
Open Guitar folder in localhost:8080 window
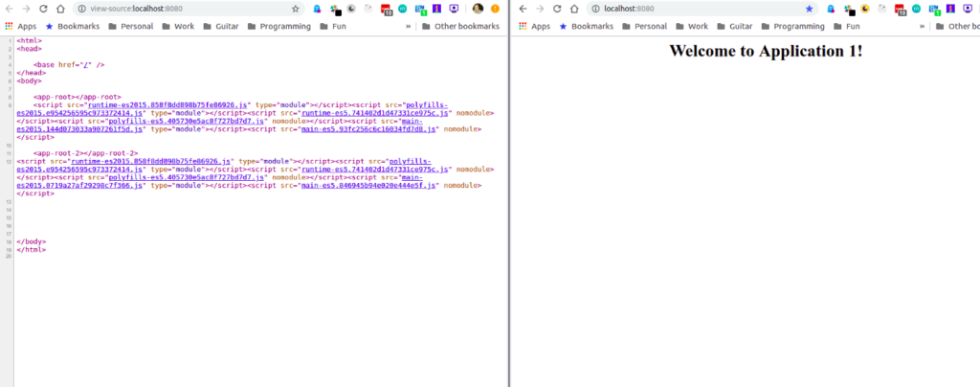click(736, 26)
